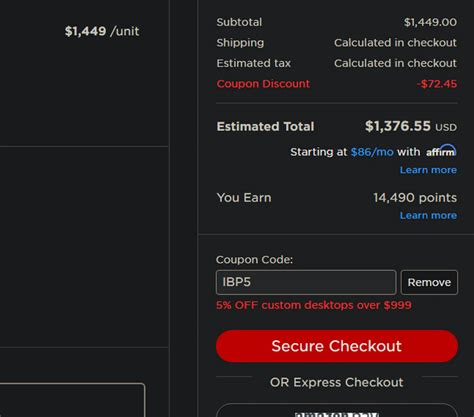474x417 pixels.
Task: Click the You Earn label
Action: (244, 198)
